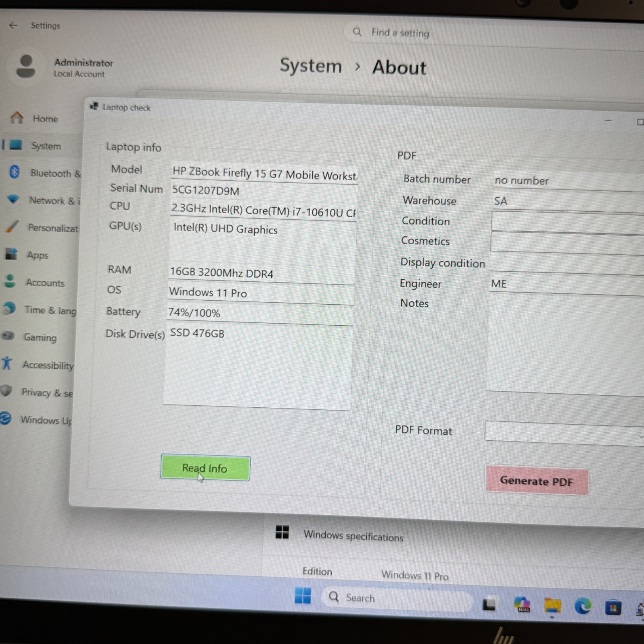Open Accessibility in Settings sidebar
The width and height of the screenshot is (644, 644).
(x=37, y=365)
